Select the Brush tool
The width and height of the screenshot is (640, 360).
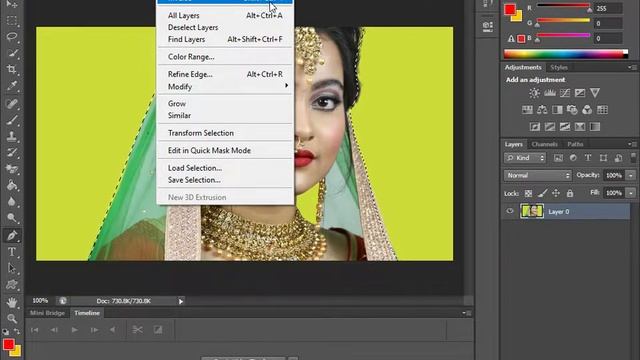[x=12, y=120]
